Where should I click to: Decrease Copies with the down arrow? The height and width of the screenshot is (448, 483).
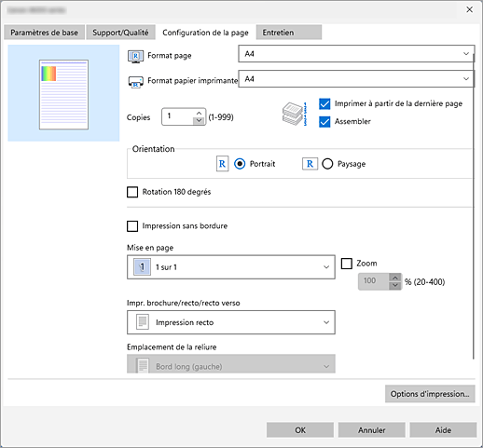pos(199,121)
